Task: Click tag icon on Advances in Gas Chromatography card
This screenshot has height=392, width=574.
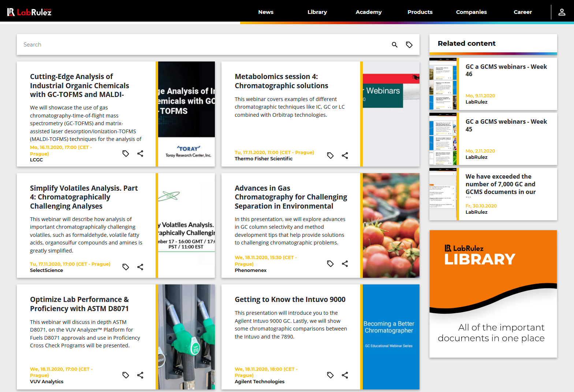Action: [330, 264]
